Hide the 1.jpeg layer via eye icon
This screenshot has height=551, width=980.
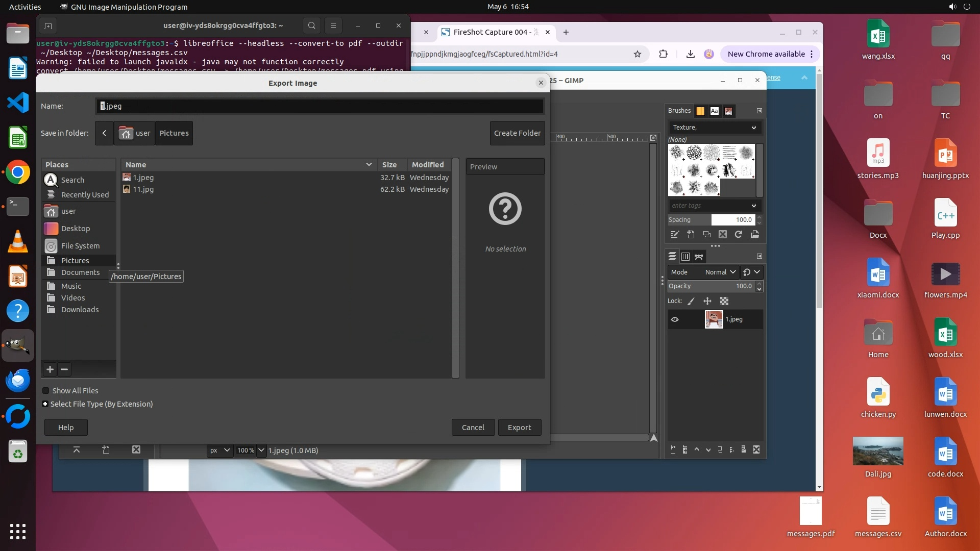[x=675, y=319]
